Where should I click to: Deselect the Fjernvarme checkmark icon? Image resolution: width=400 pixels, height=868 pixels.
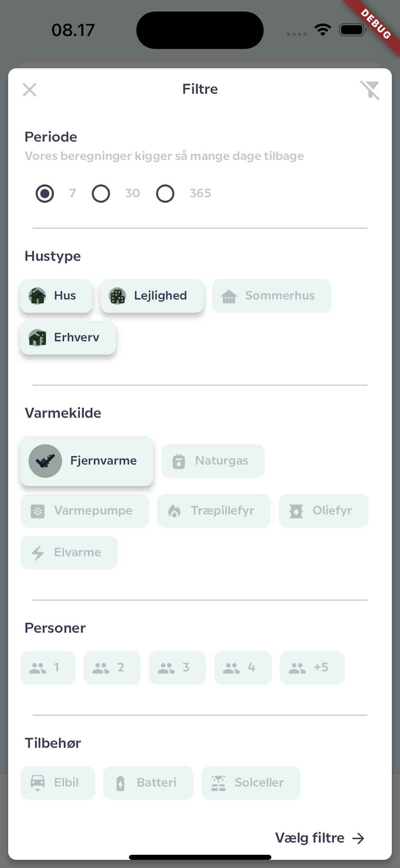pos(45,461)
